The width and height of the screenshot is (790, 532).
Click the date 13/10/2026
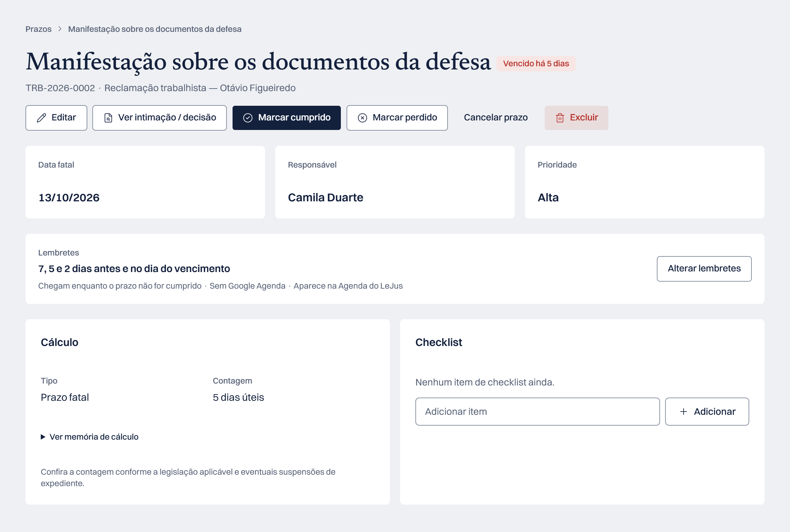69,198
